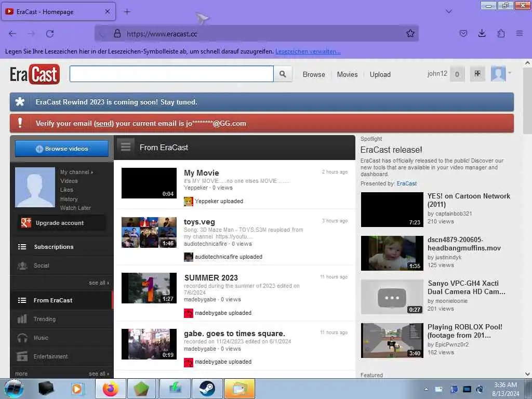Click audiotechnicafire's small avatar icon
The width and height of the screenshot is (532, 399).
point(188,257)
